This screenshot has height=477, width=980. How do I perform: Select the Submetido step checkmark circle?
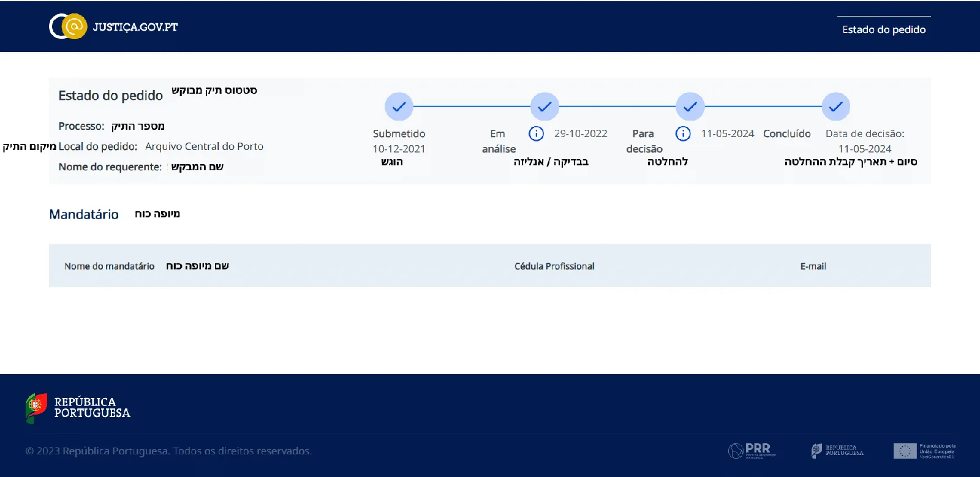click(399, 107)
